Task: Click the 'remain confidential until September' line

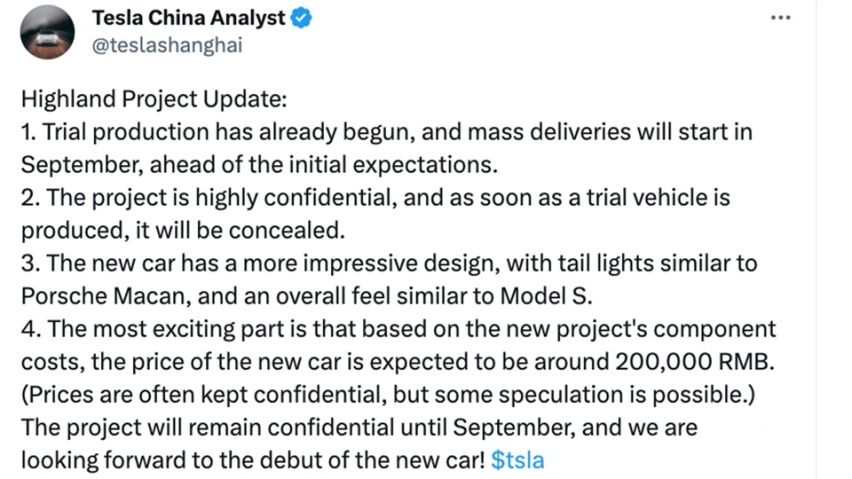Action: pos(359,428)
